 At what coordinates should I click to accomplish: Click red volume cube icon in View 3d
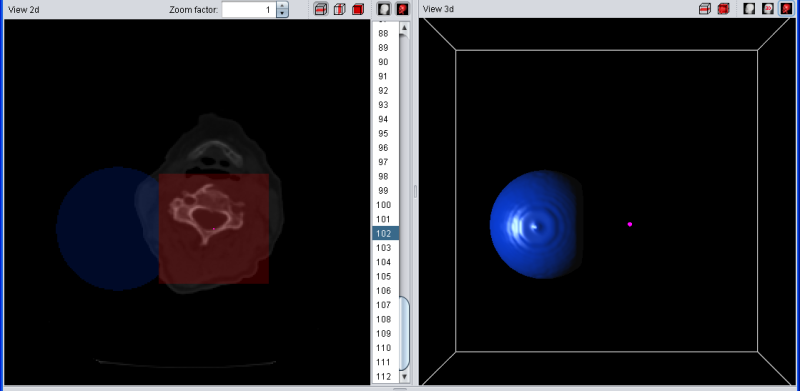[x=723, y=9]
